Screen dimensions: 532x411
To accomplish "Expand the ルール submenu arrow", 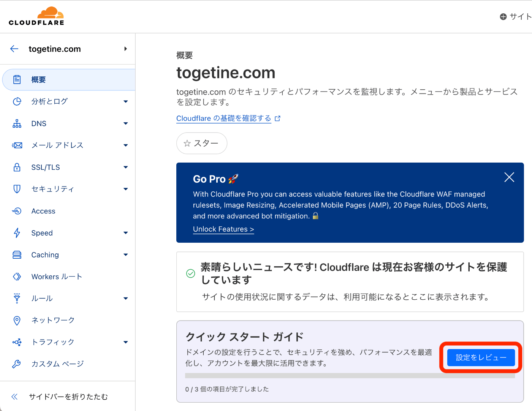I will point(126,298).
